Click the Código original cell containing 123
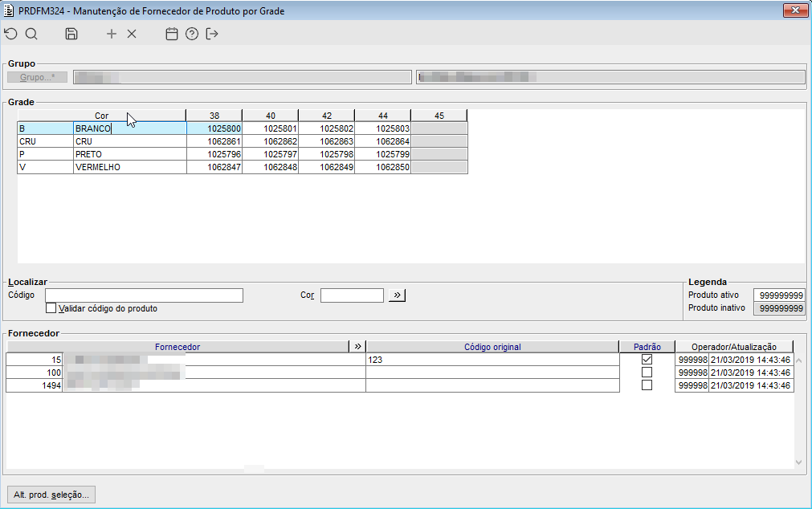 click(x=492, y=360)
